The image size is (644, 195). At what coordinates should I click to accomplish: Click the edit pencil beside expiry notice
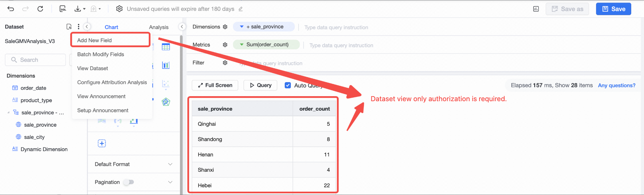(240, 9)
